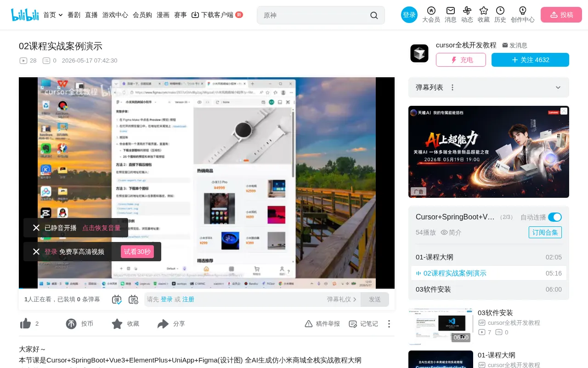Open 弹幕列表 three-dot menu
This screenshot has width=588, height=368.
pyautogui.click(x=452, y=87)
